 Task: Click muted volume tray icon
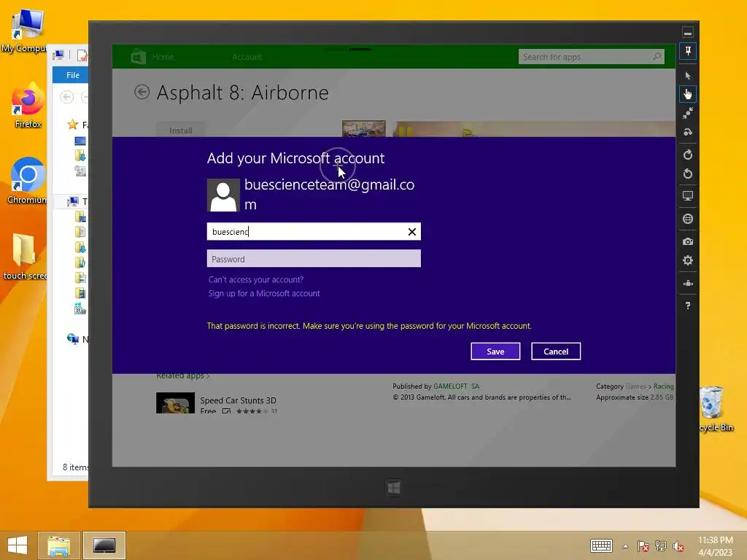[x=678, y=546]
